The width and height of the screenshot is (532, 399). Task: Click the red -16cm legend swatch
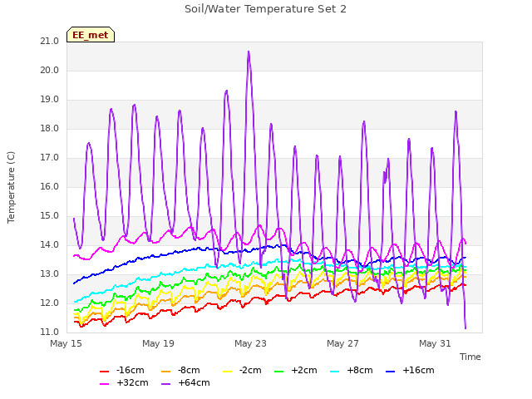(104, 372)
